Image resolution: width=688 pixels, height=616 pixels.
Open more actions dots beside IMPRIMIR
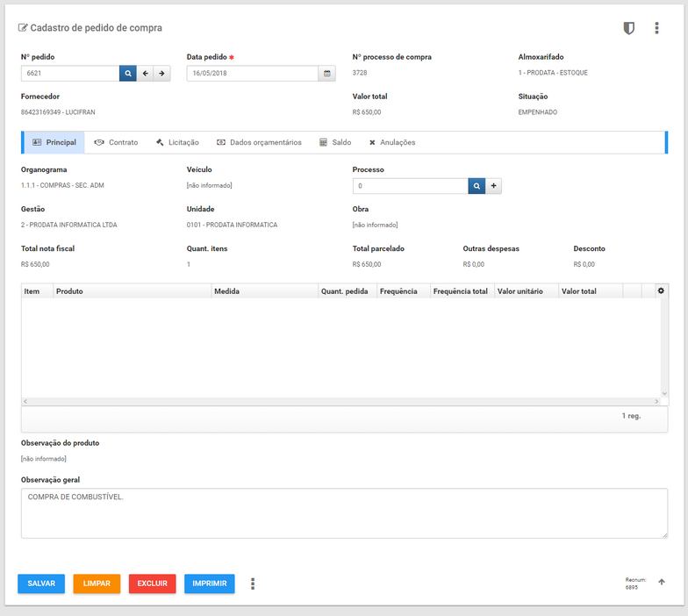click(253, 584)
